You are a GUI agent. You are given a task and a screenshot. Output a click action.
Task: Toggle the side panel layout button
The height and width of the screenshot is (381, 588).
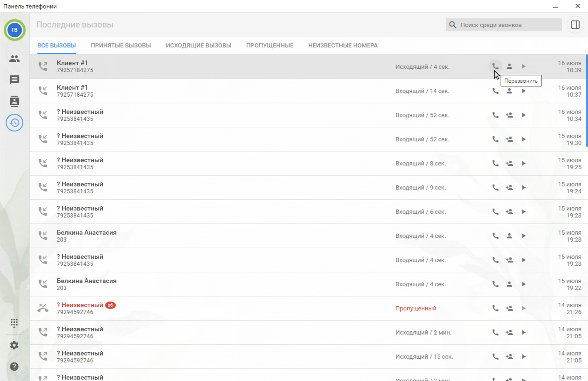[x=575, y=25]
